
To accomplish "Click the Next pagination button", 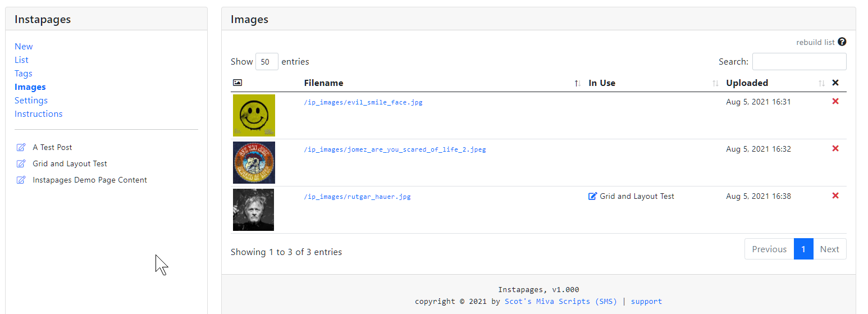I will (829, 249).
